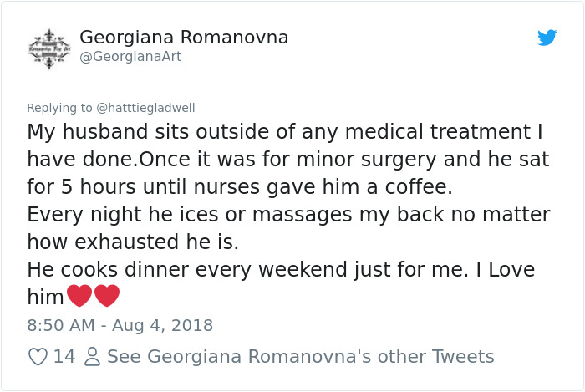Click the 'Replying to' label
Screen dimensions: 585x392
tap(60, 108)
